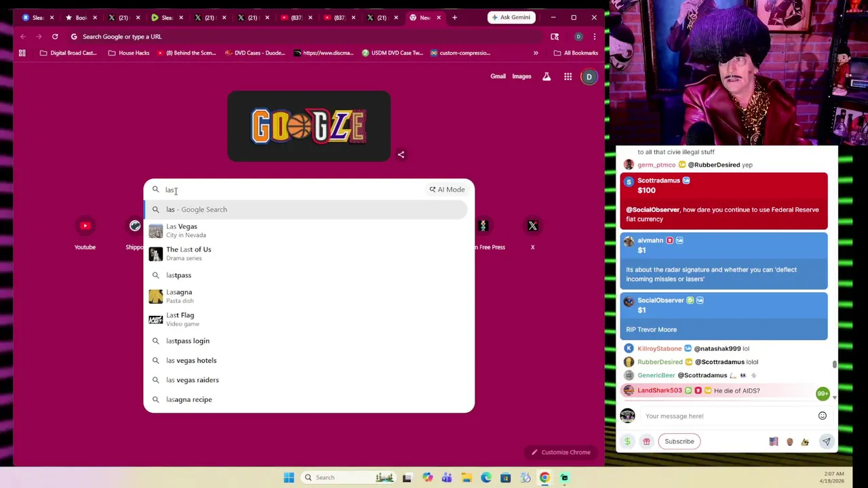Viewport: 868px width, 488px height.
Task: Insert the American flag emote
Action: (x=774, y=441)
